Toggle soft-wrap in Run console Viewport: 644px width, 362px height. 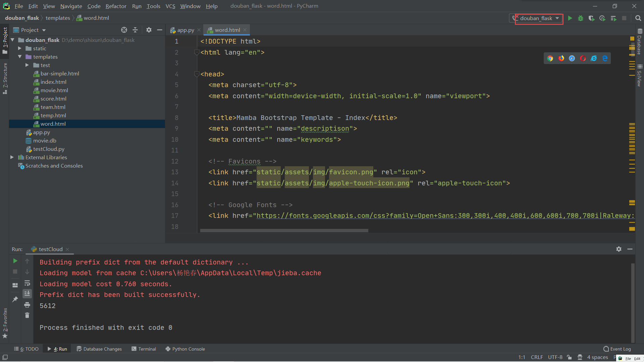pos(27,283)
